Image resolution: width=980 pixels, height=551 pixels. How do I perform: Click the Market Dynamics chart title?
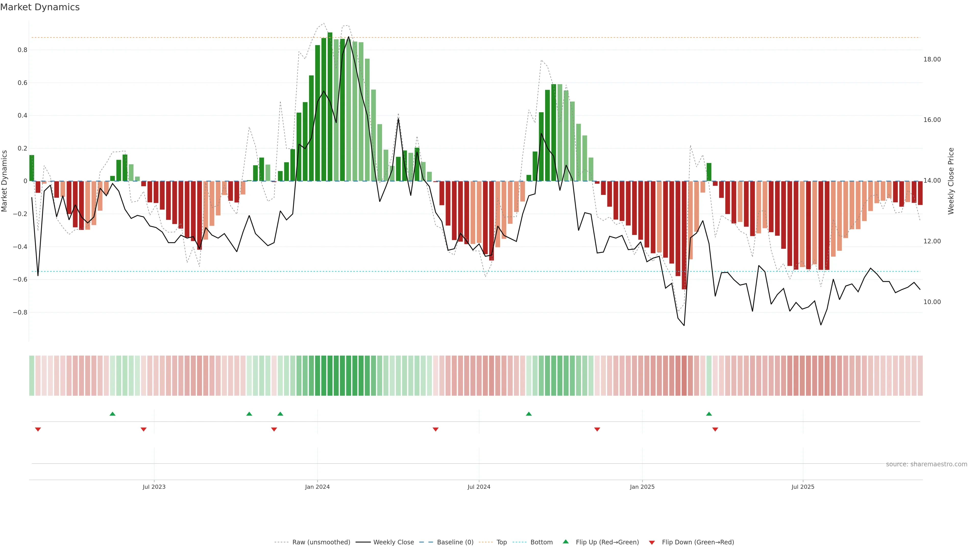click(40, 7)
